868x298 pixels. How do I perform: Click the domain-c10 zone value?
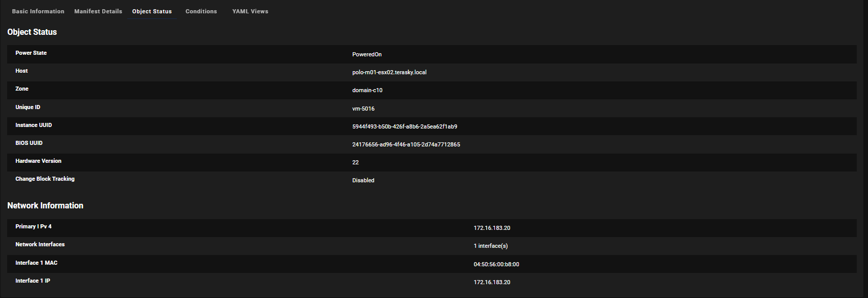click(x=367, y=90)
